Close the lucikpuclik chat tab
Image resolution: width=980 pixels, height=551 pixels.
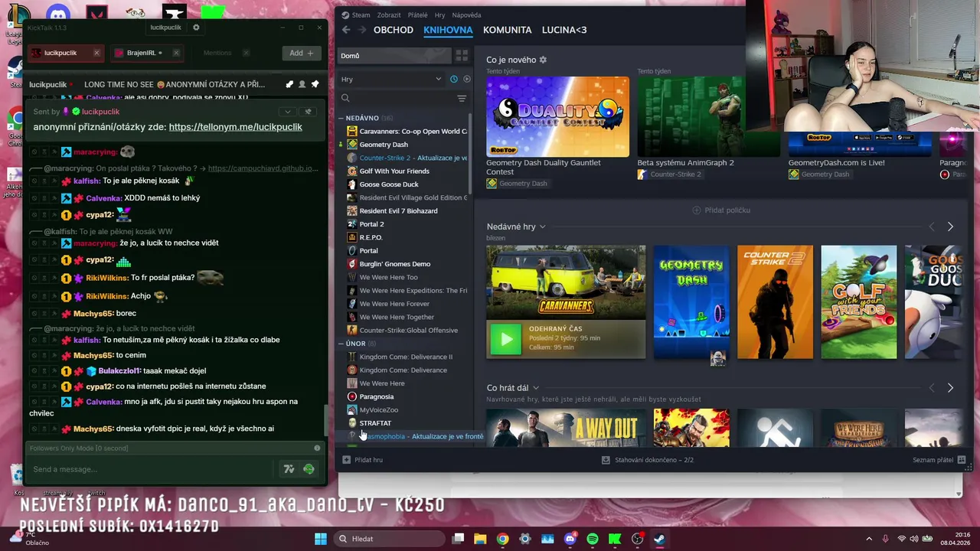coord(96,53)
